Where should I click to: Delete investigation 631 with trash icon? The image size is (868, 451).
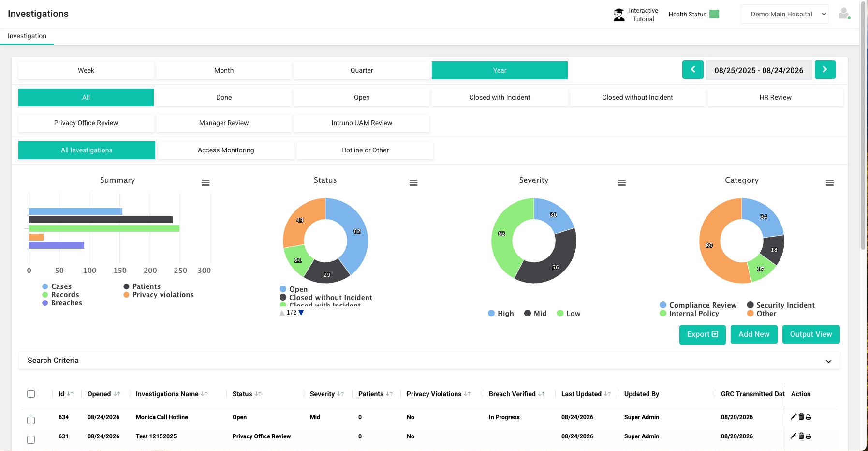pyautogui.click(x=801, y=436)
